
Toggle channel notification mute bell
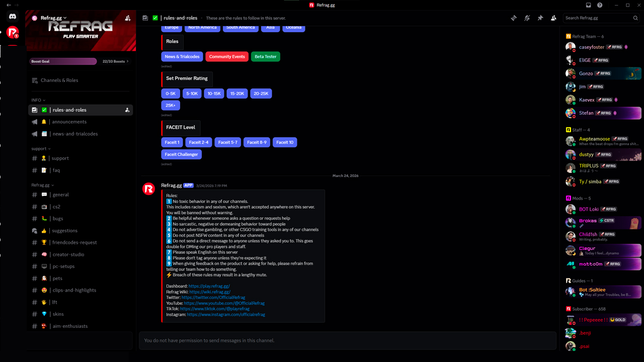[527, 18]
